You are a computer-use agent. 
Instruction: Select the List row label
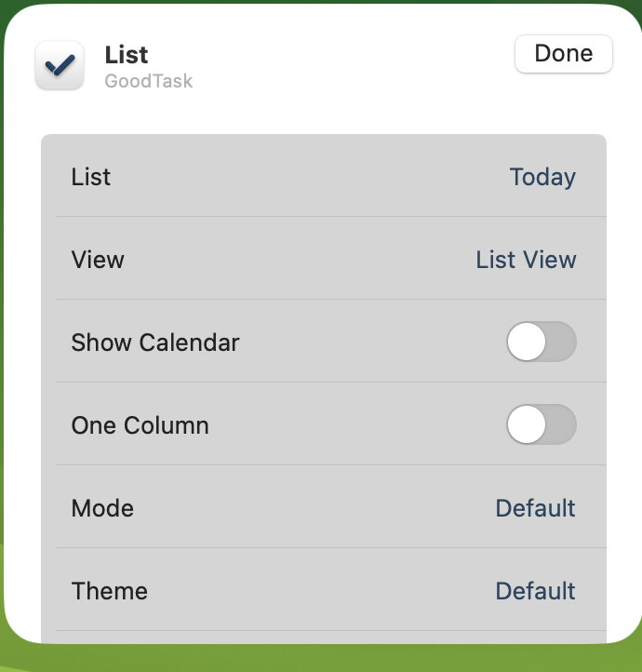point(91,177)
